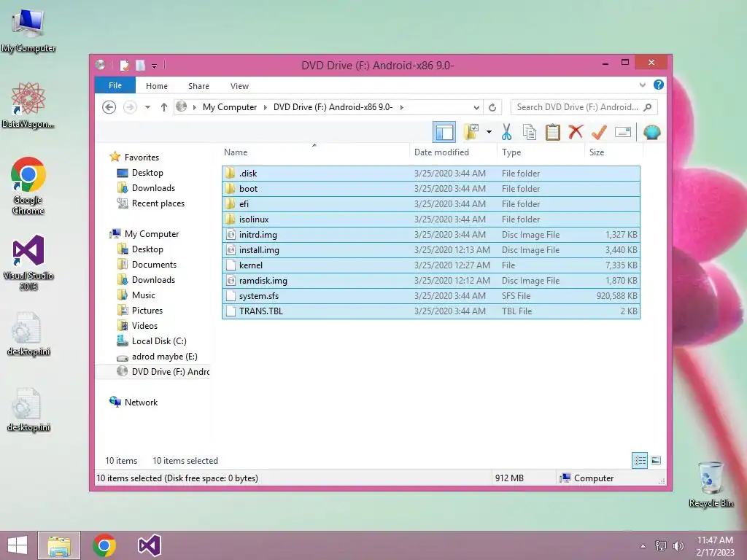
Task: Select the TRANS.TBL file
Action: (x=430, y=311)
